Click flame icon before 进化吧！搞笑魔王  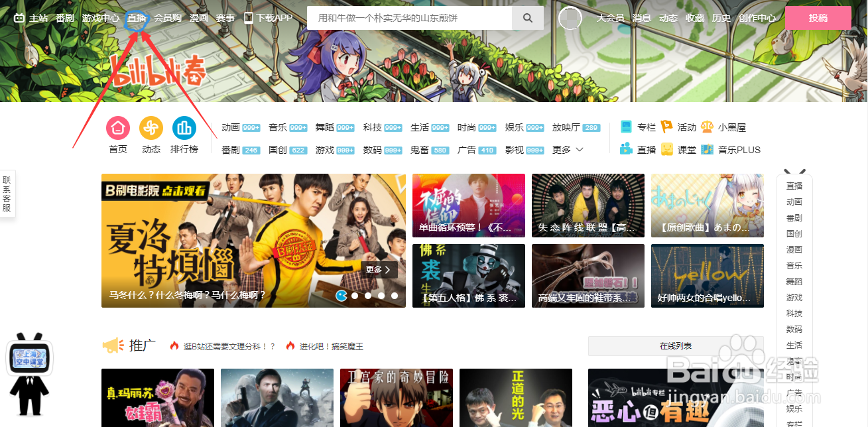(x=290, y=345)
